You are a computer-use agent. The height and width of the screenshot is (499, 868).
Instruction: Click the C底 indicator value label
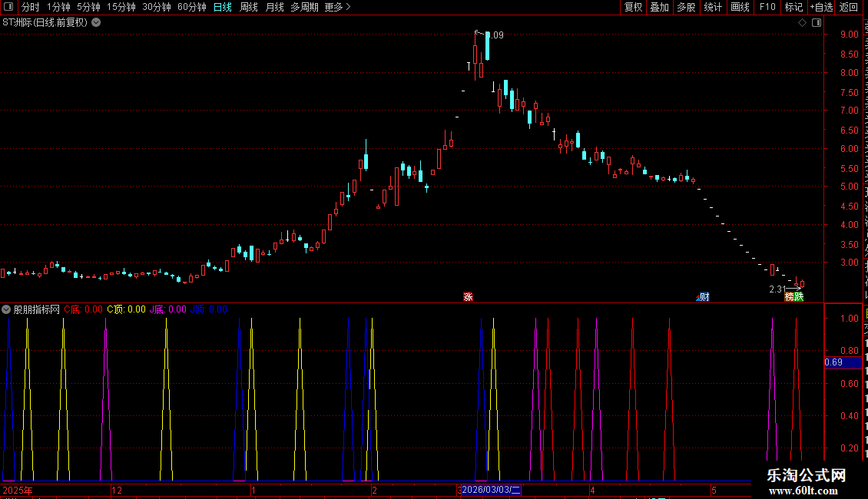pyautogui.click(x=83, y=309)
